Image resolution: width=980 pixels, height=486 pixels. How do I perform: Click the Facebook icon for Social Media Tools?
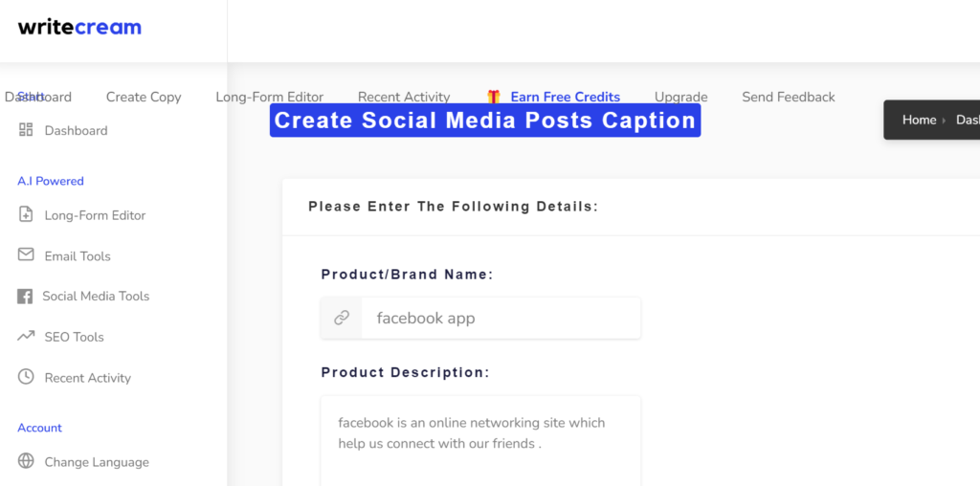click(x=25, y=297)
